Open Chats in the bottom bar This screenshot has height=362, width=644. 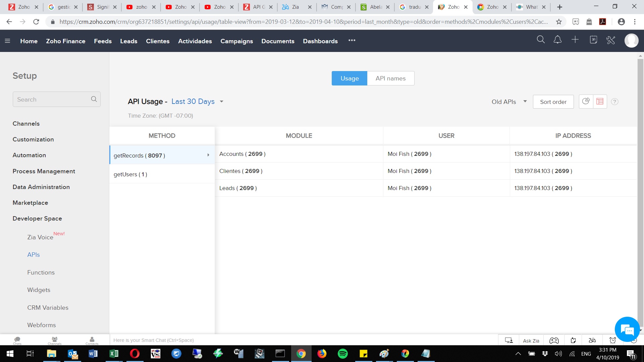pyautogui.click(x=17, y=341)
